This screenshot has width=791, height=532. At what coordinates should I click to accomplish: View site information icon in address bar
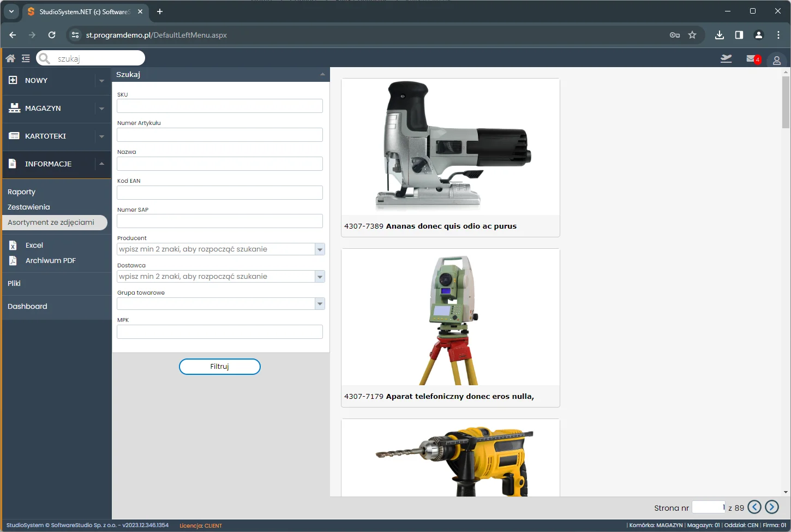(75, 35)
